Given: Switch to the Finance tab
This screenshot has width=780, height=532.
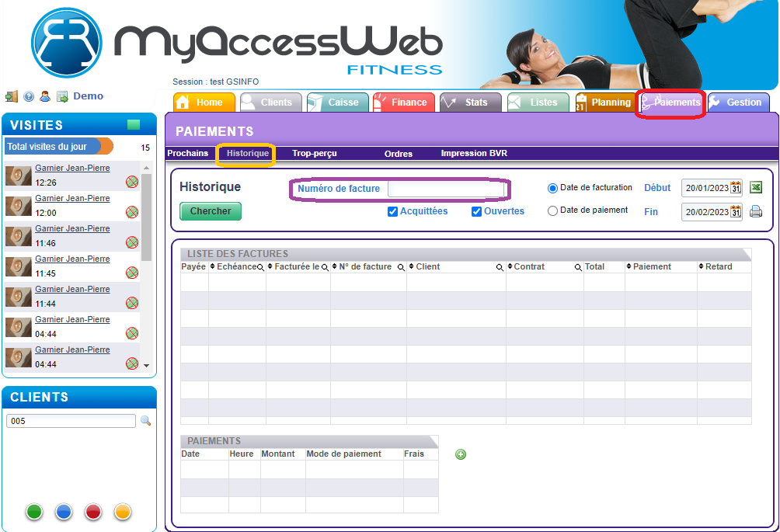Looking at the screenshot, I should 404,103.
